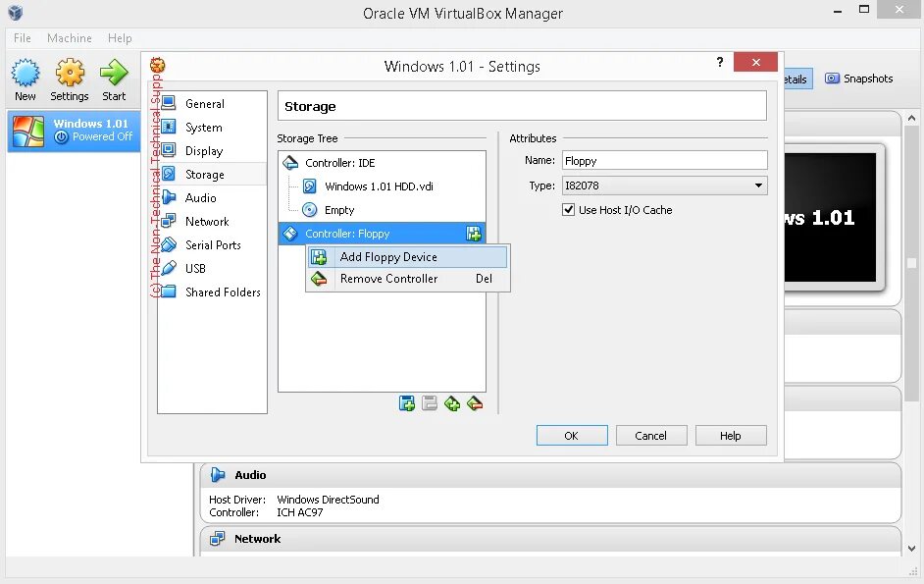The height and width of the screenshot is (584, 924).
Task: Click the controller Name field
Action: [664, 160]
